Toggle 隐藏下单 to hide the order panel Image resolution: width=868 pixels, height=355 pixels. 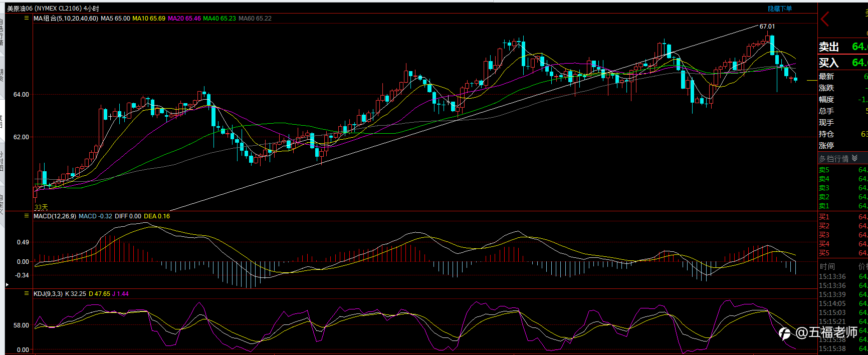780,9
